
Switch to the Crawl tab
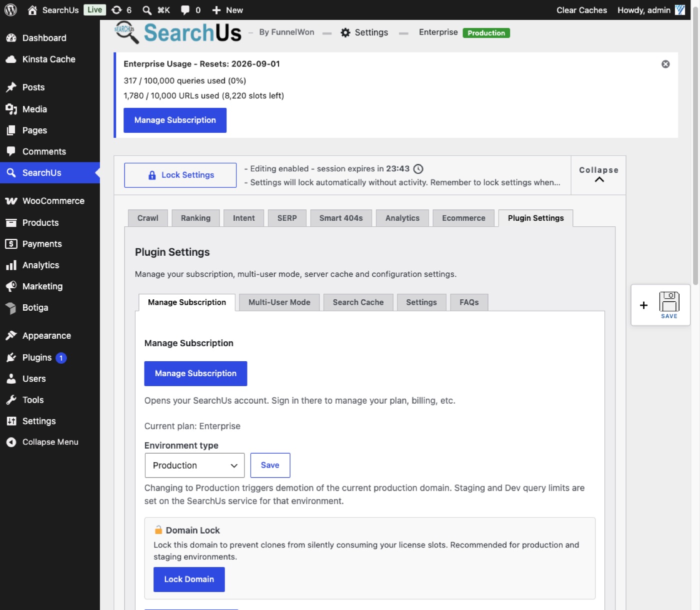pyautogui.click(x=148, y=218)
